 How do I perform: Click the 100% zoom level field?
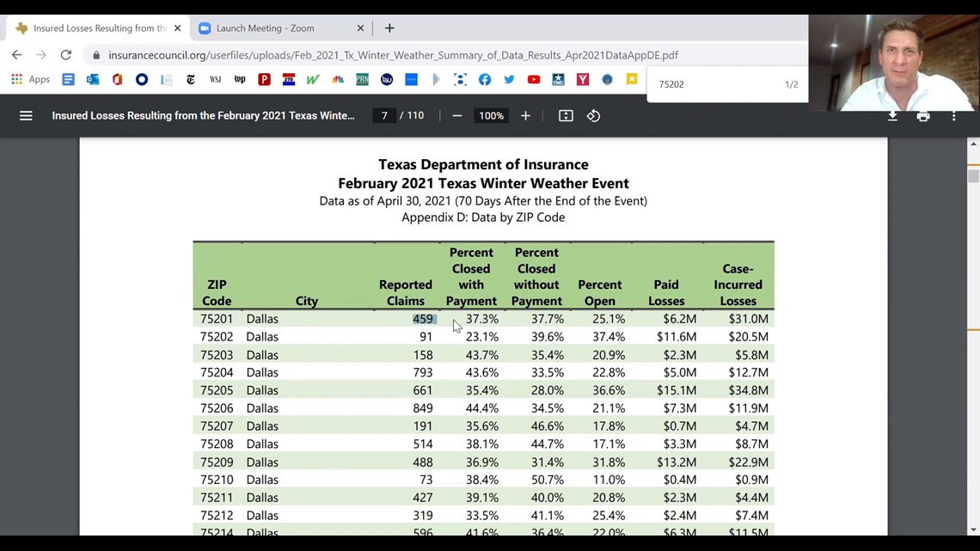pyautogui.click(x=491, y=115)
